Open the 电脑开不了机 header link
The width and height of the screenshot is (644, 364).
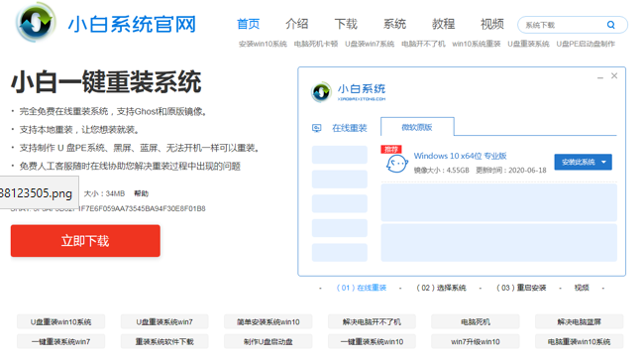tap(423, 44)
